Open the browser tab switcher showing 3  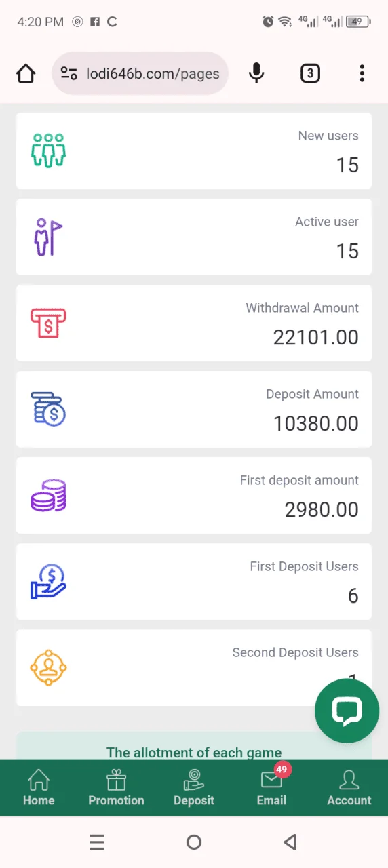310,73
